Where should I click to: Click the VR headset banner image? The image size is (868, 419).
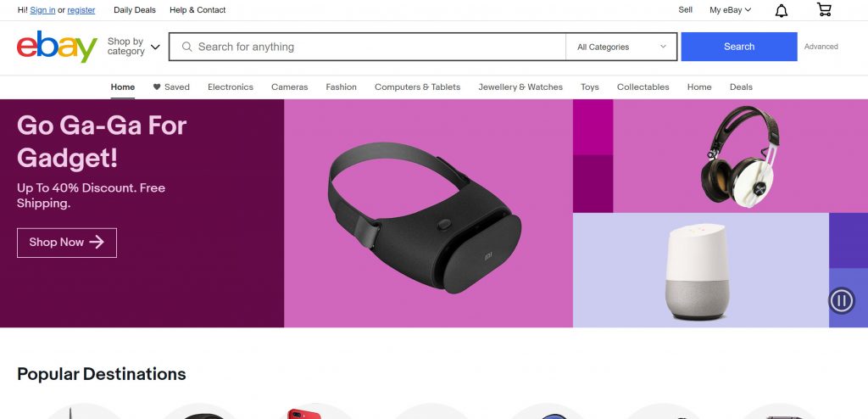(425, 217)
